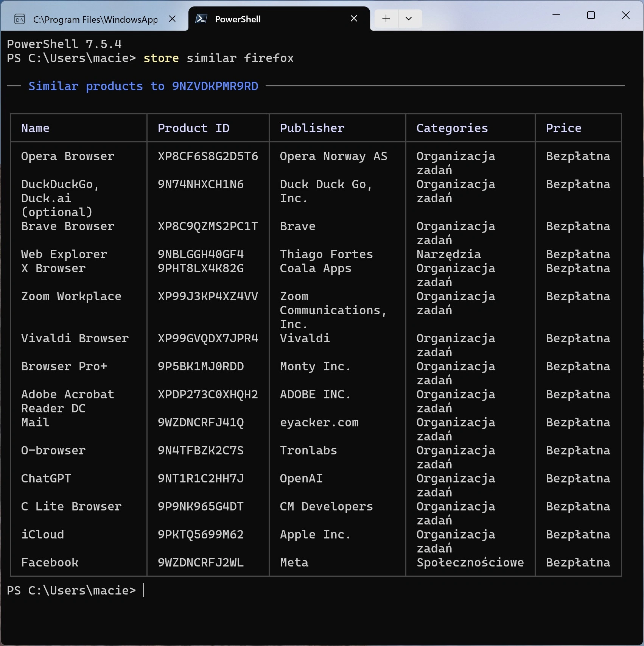Click the Price column header
The image size is (644, 646).
point(563,128)
